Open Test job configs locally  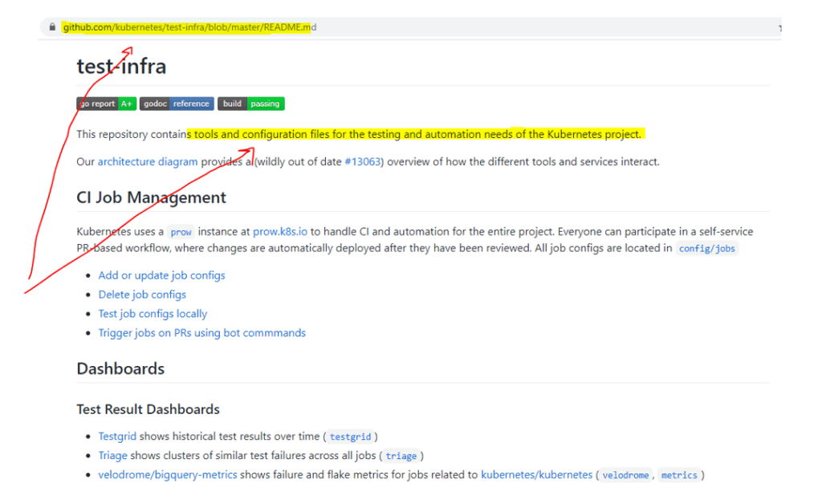click(153, 314)
